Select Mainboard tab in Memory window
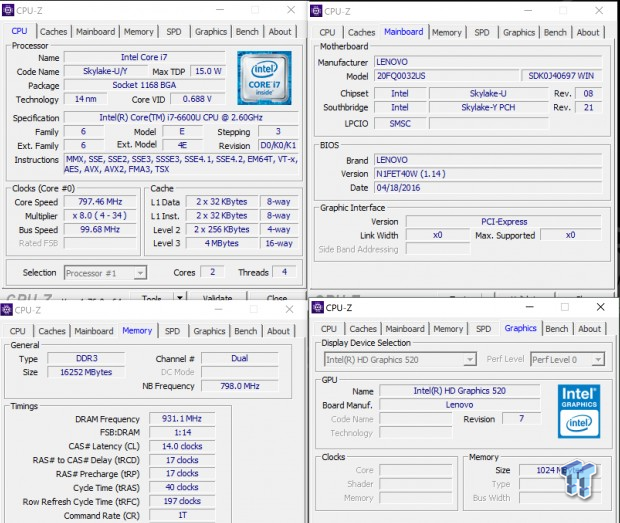 (94, 331)
